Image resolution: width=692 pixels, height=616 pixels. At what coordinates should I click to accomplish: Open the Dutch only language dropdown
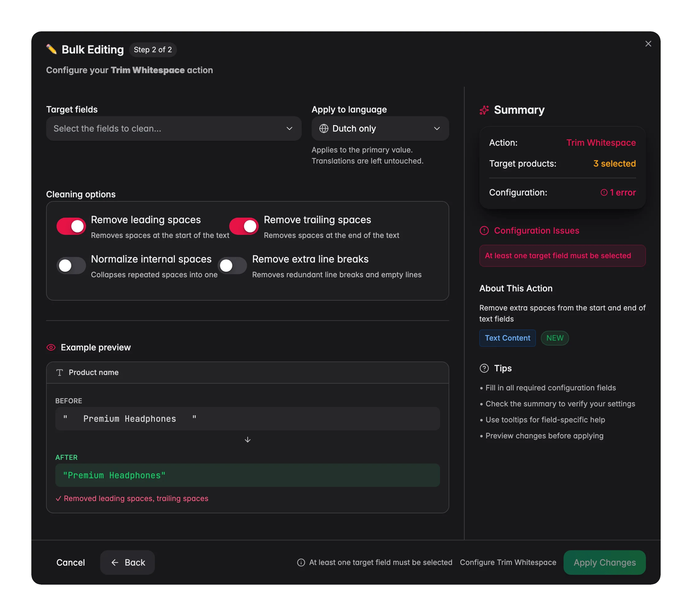pos(380,129)
